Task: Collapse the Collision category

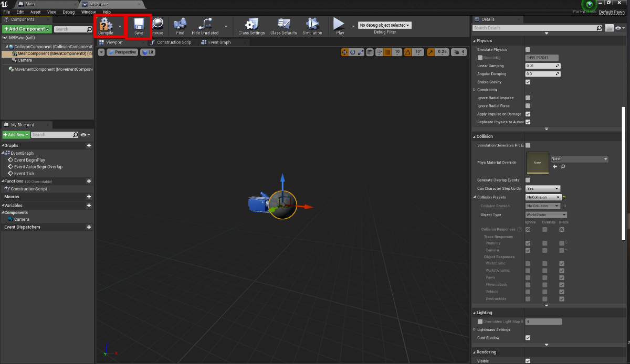Action: [x=475, y=136]
